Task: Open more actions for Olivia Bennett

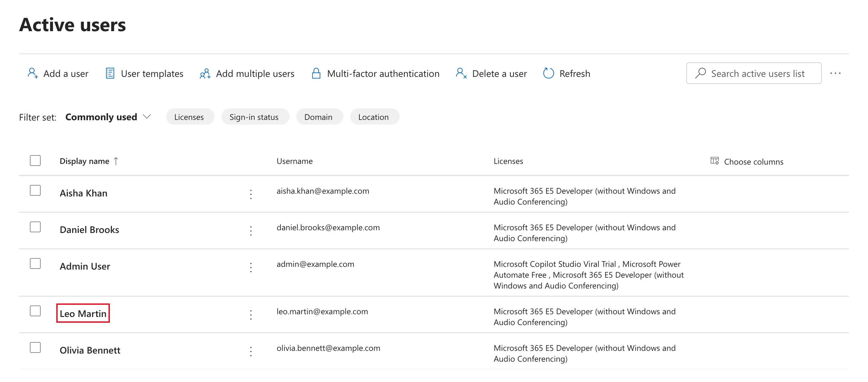Action: [x=251, y=351]
